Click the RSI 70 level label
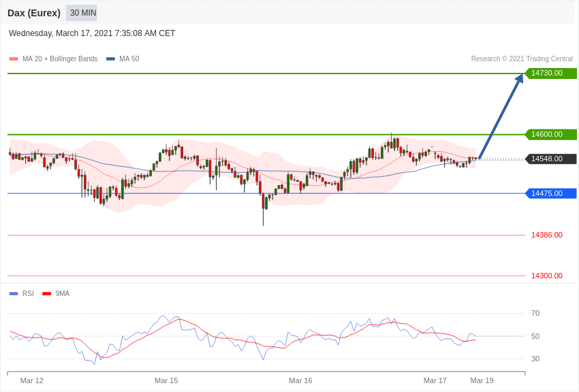This screenshot has height=392, width=579. pyautogui.click(x=535, y=314)
